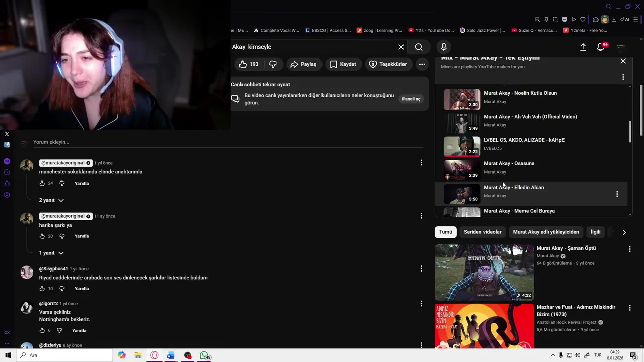
Task: Expand 1 yanıt replies
Action: coord(51,253)
